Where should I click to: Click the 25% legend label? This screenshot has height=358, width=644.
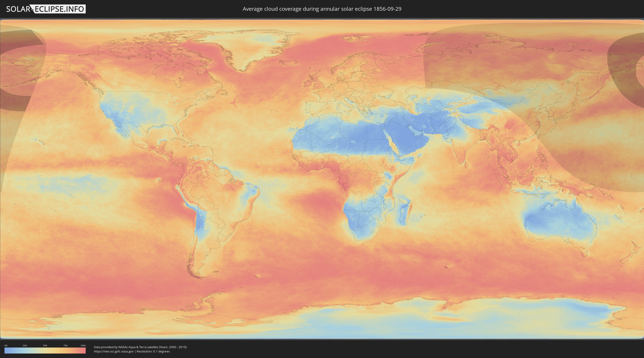coord(25,345)
